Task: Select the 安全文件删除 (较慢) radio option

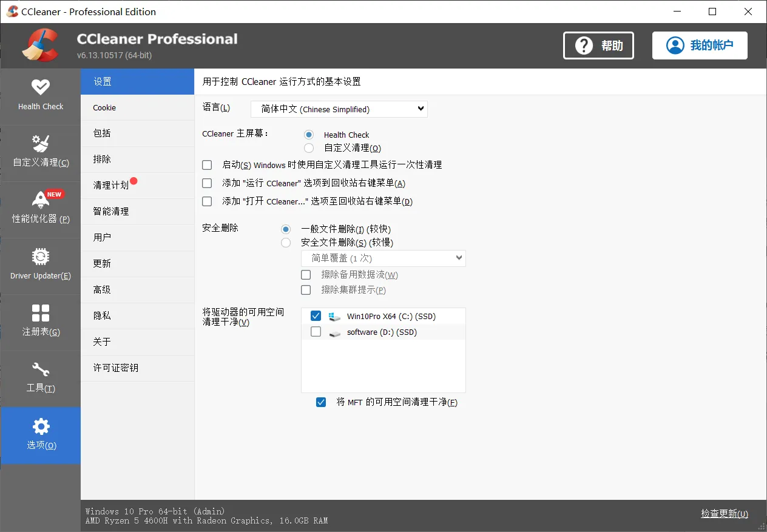Action: pyautogui.click(x=286, y=242)
